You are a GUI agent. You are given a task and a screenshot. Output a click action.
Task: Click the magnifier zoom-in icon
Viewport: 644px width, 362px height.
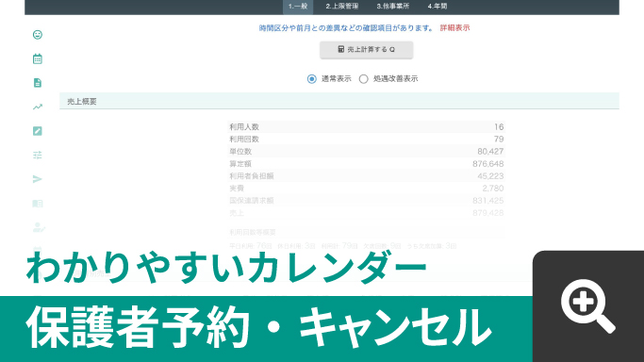pyautogui.click(x=587, y=305)
